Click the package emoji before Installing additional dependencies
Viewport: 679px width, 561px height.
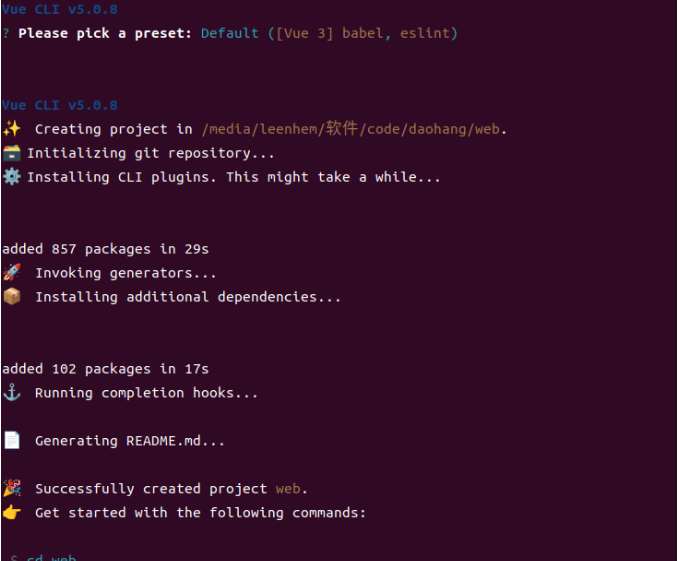pos(12,297)
